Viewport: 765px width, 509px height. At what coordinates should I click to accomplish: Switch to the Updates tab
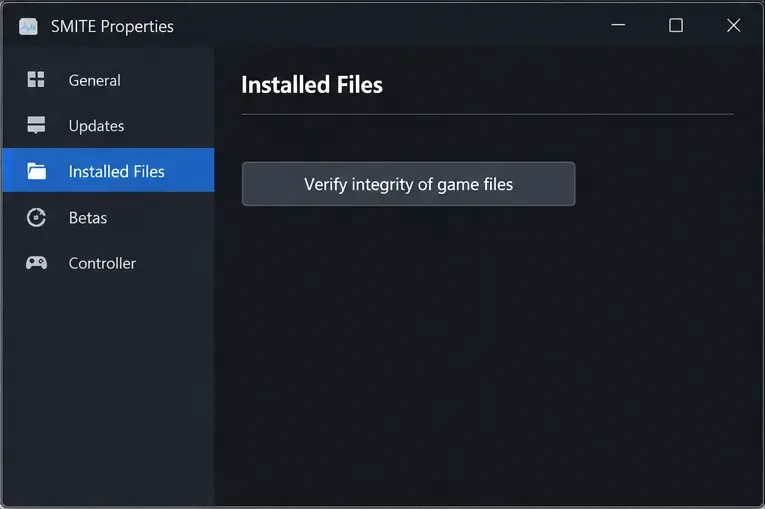pos(108,125)
